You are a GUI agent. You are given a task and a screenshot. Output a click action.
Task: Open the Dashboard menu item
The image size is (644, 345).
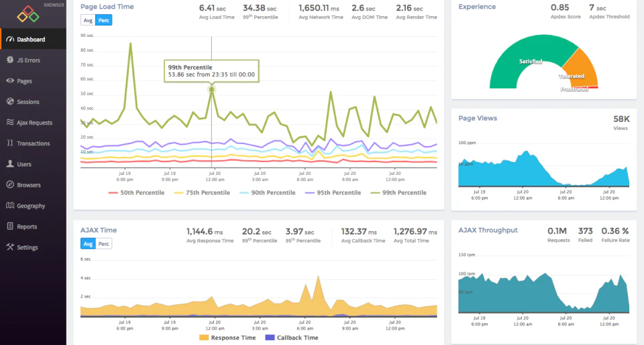point(31,40)
